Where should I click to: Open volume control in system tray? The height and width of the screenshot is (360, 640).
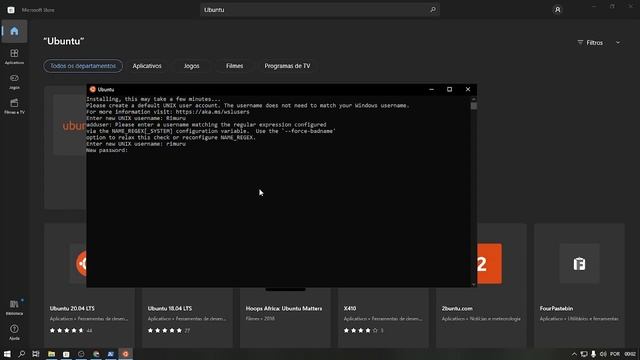coord(603,354)
